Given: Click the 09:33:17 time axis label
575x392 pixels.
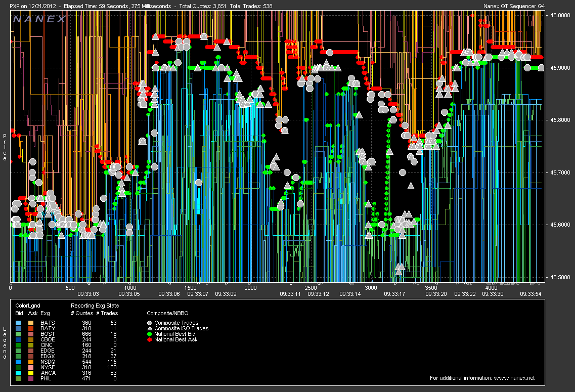Looking at the screenshot, I should pos(394,294).
